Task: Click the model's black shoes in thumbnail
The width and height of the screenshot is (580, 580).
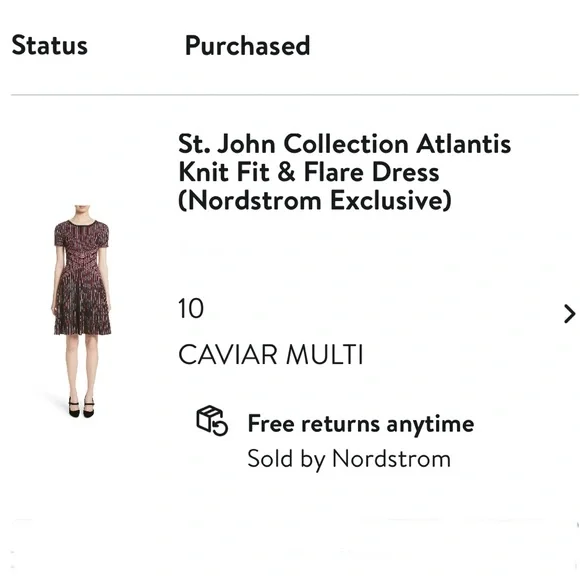Action: click(x=81, y=407)
